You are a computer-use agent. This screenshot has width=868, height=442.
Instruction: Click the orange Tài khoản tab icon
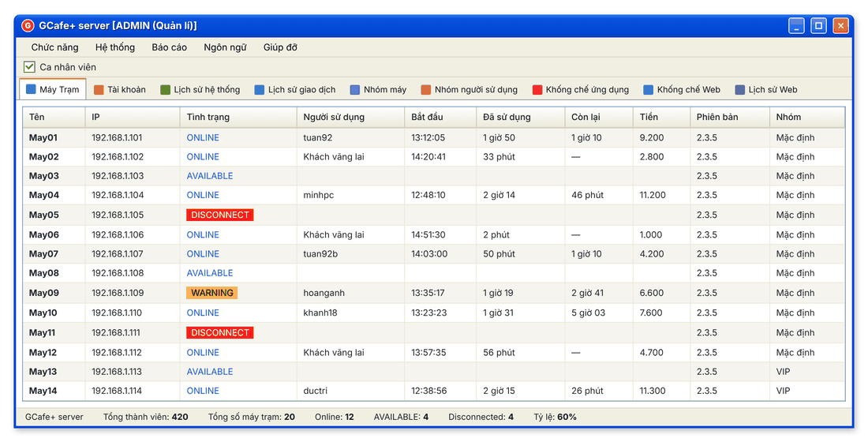[99, 90]
